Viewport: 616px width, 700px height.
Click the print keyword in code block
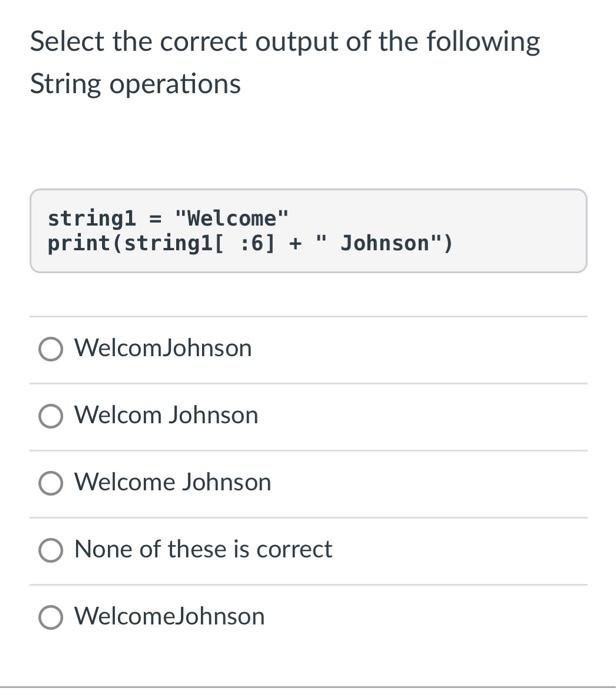[x=79, y=244]
